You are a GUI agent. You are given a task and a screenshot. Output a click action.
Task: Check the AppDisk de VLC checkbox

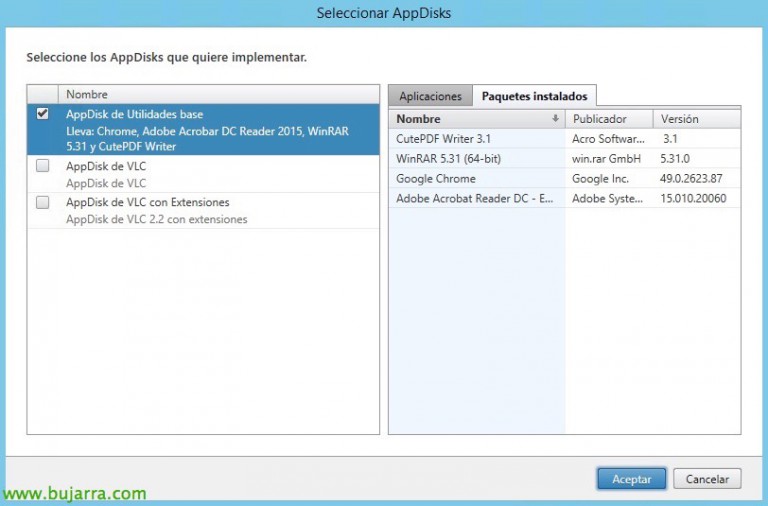point(43,166)
